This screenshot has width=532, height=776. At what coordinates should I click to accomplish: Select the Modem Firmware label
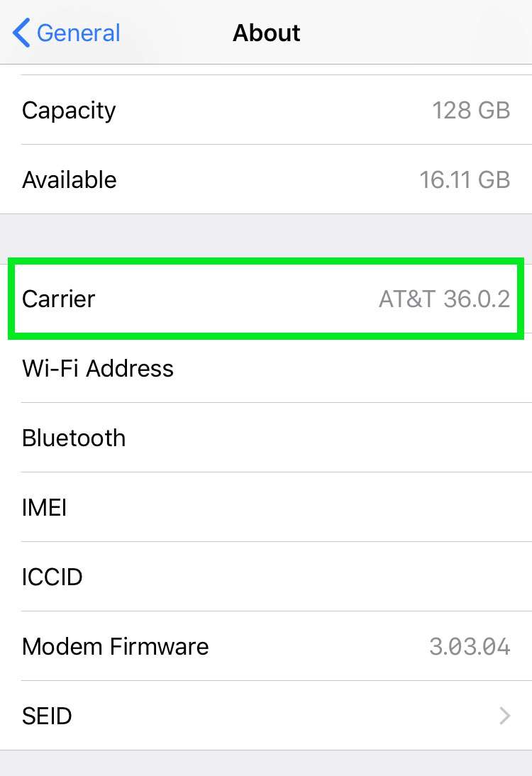[116, 646]
